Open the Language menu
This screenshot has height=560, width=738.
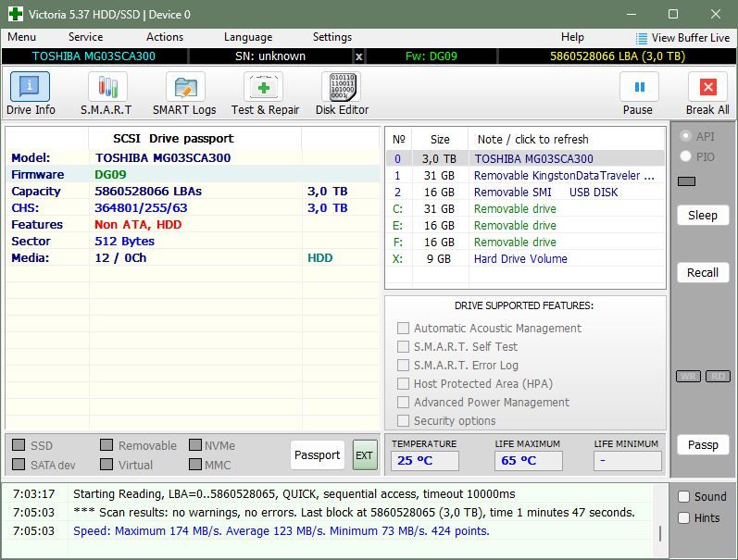(248, 37)
